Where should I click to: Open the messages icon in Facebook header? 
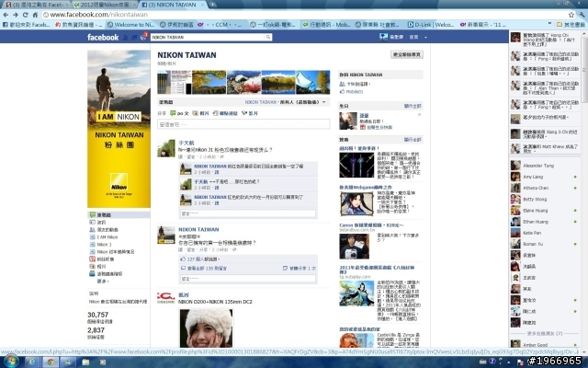[x=134, y=37]
